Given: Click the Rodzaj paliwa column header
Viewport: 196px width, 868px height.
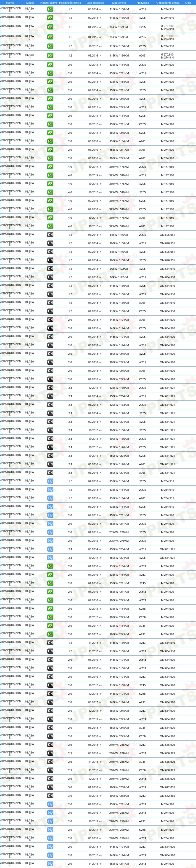Looking at the screenshot, I should (49, 3).
